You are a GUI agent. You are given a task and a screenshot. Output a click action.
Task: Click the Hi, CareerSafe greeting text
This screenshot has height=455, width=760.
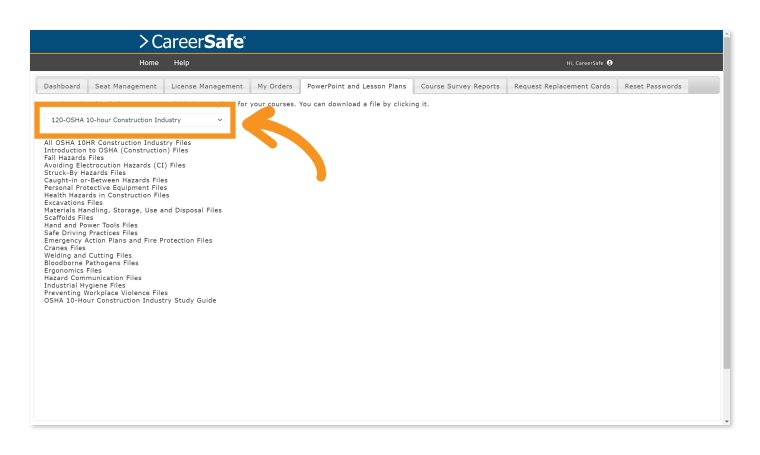click(585, 63)
